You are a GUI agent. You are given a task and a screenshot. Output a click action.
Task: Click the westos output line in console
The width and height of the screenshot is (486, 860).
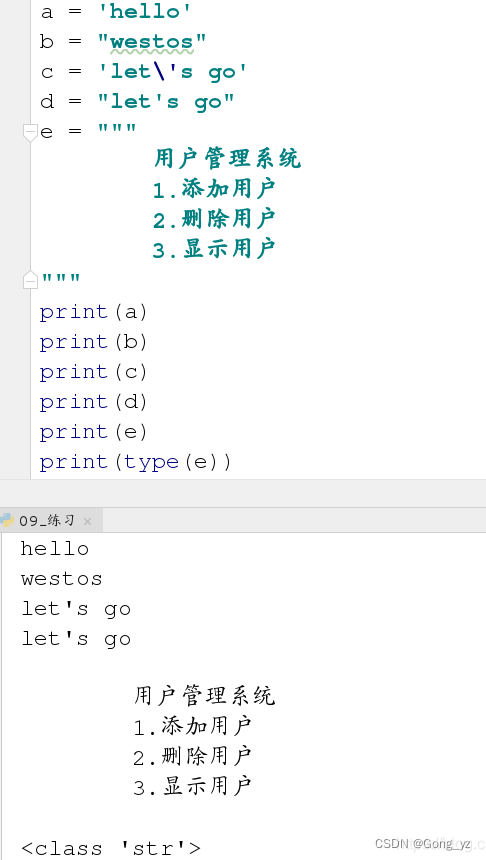pos(61,579)
